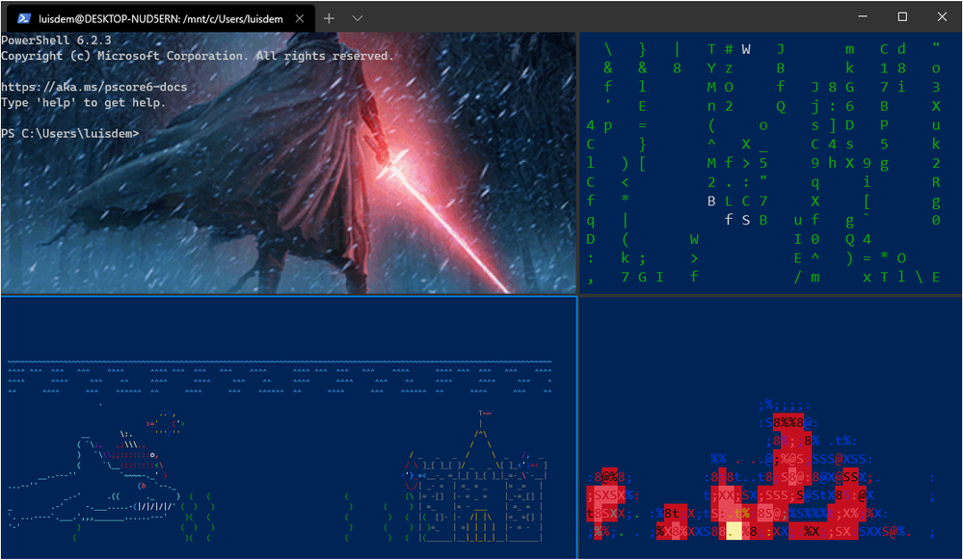This screenshot has width=963, height=560.
Task: Click the Copyright Microsoft Corporation line
Action: tap(197, 56)
